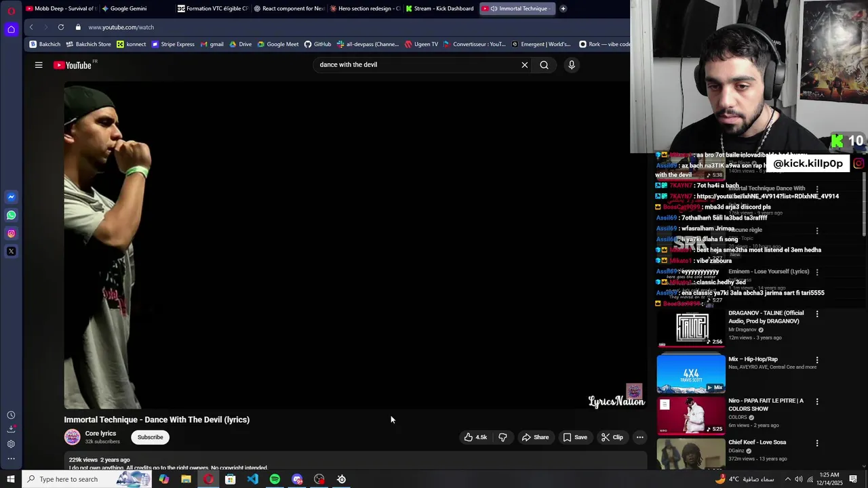Switch to the Formation VTC tab
This screenshot has height=488, width=868.
[213, 9]
